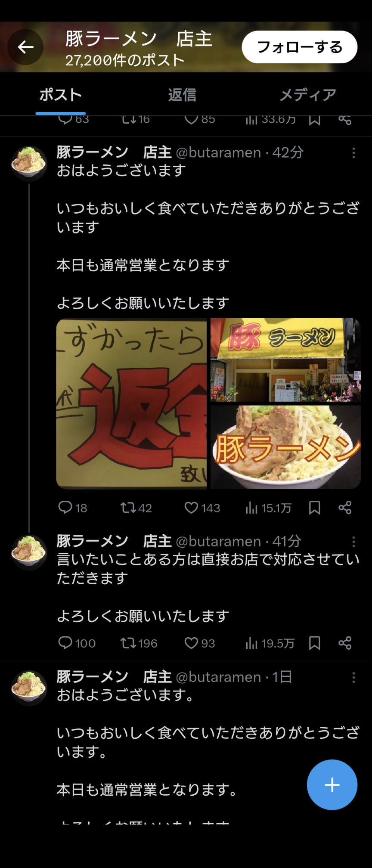Switch to the 返信 tab
Viewport: 372px width, 868px height.
pyautogui.click(x=182, y=95)
